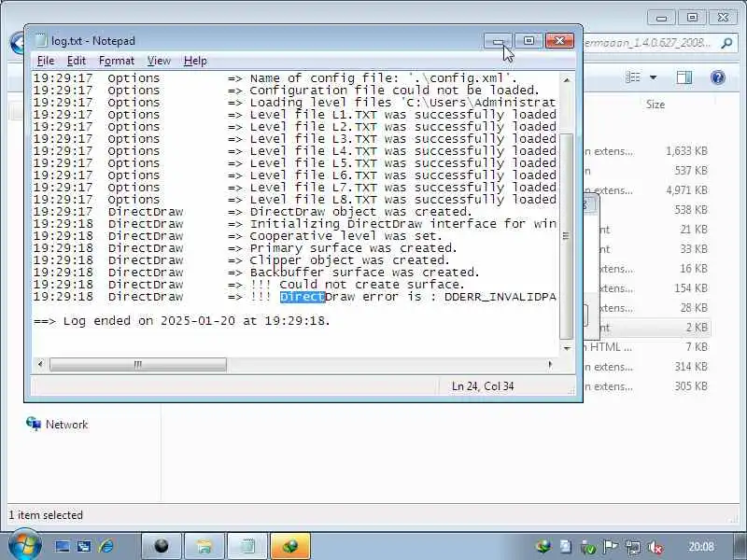Click the horizontal scrollbar left arrow in Notepad
The width and height of the screenshot is (747, 560).
coord(40,364)
